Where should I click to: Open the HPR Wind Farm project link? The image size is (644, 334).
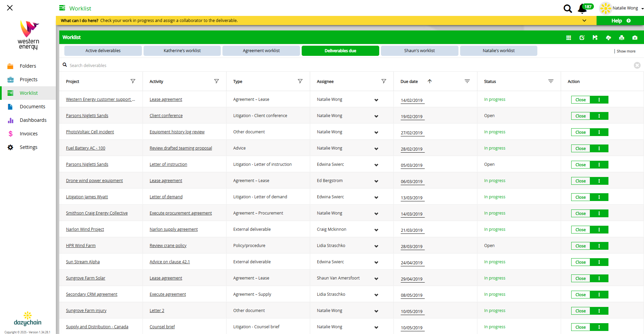(x=81, y=246)
